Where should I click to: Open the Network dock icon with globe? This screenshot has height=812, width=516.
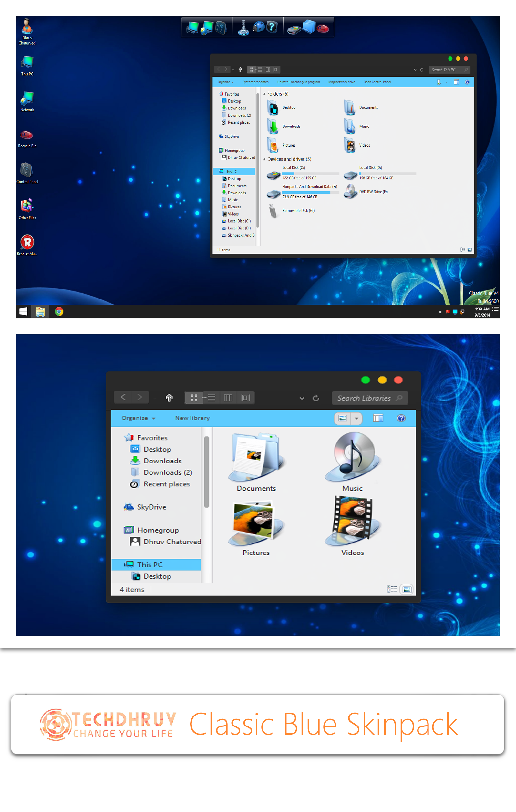point(207,28)
